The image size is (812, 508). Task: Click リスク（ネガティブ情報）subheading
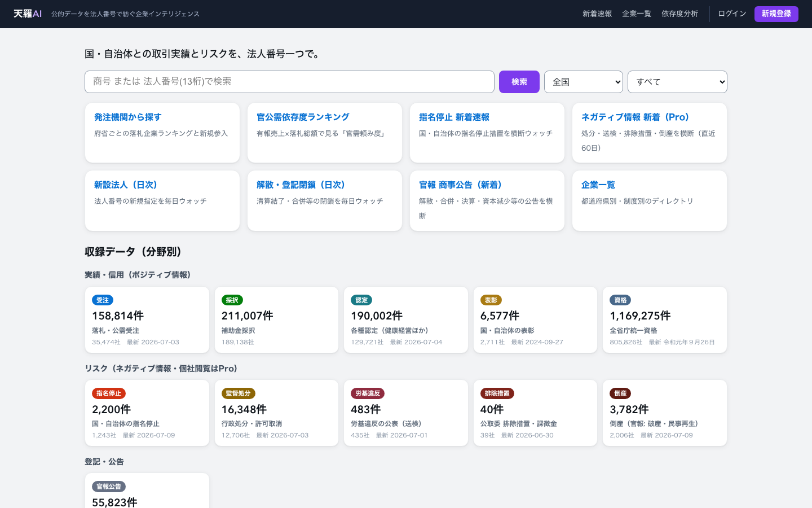[x=161, y=369]
